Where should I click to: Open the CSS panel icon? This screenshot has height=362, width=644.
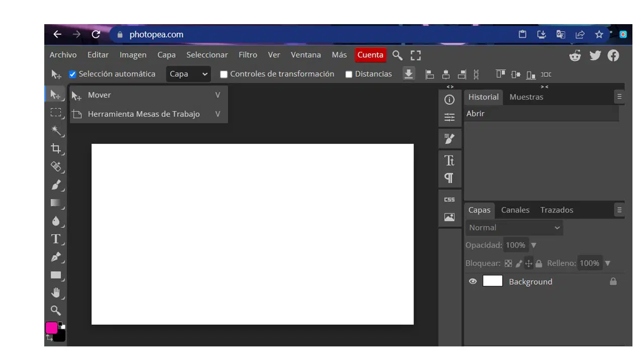coord(449,200)
